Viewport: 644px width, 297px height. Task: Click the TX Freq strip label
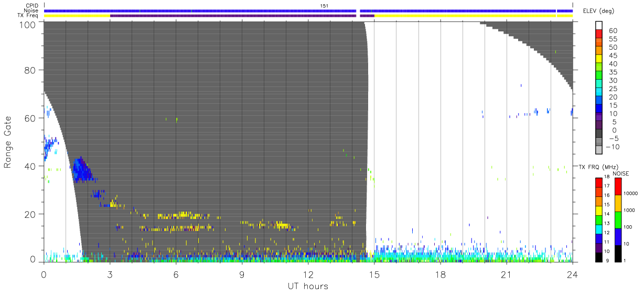click(28, 15)
